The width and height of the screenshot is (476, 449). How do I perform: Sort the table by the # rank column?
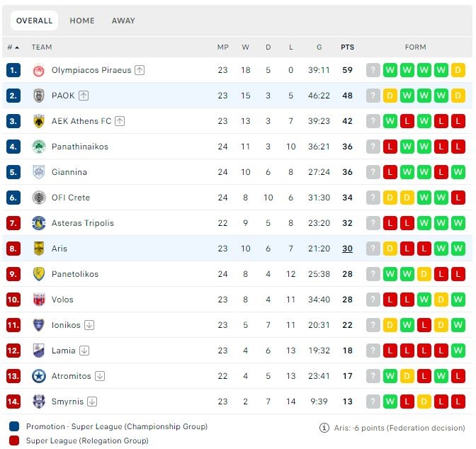13,47
